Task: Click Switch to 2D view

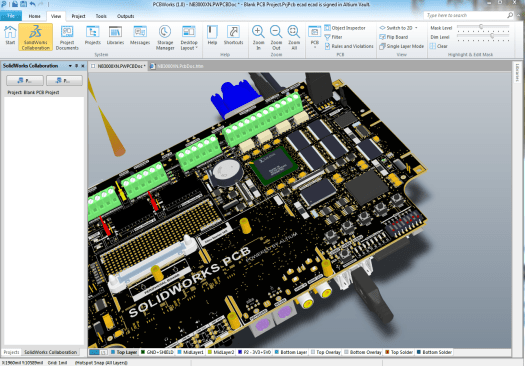Action: [x=396, y=28]
